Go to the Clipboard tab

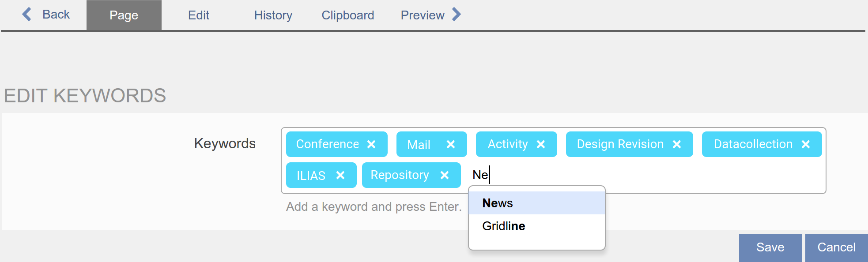click(x=347, y=15)
